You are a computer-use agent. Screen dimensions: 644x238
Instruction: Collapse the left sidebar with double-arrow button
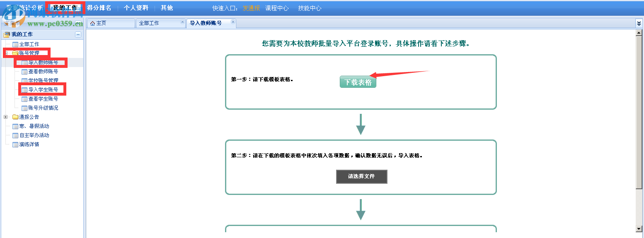coord(78,23)
